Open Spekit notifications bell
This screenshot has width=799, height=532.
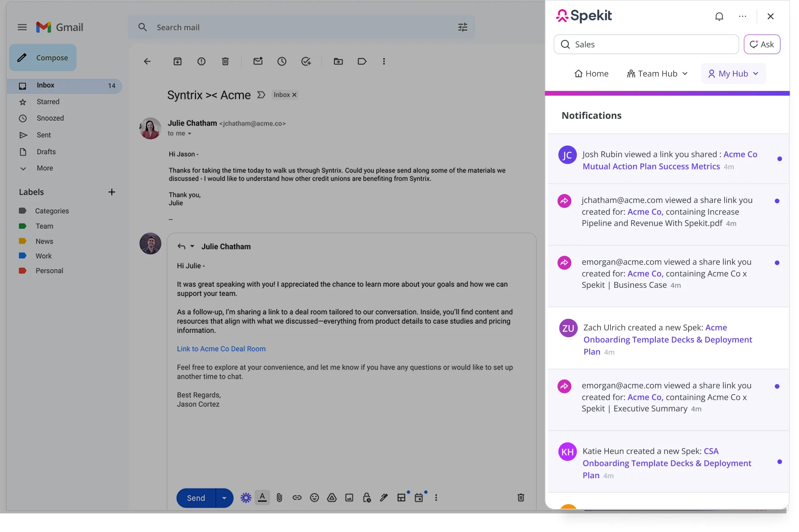tap(719, 17)
